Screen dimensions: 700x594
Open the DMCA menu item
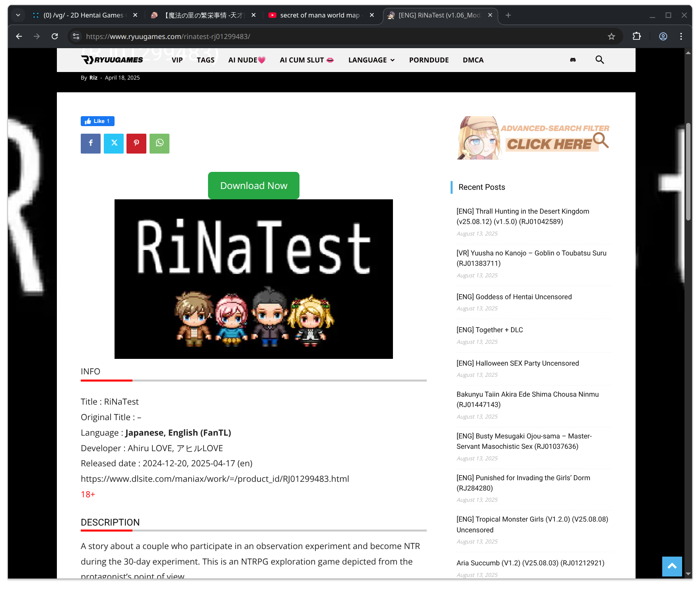(x=473, y=60)
